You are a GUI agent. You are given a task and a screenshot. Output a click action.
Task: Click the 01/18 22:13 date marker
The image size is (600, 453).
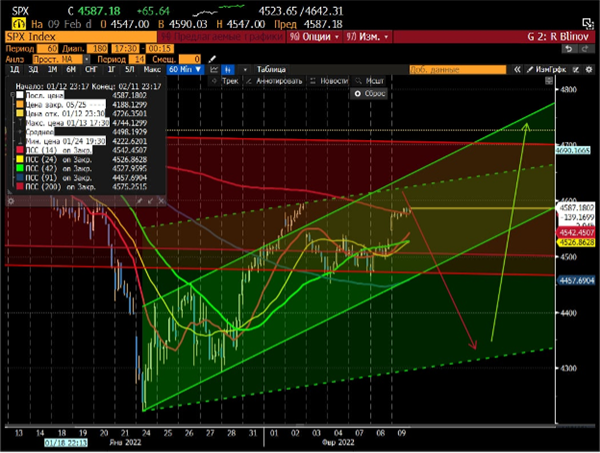point(66,443)
